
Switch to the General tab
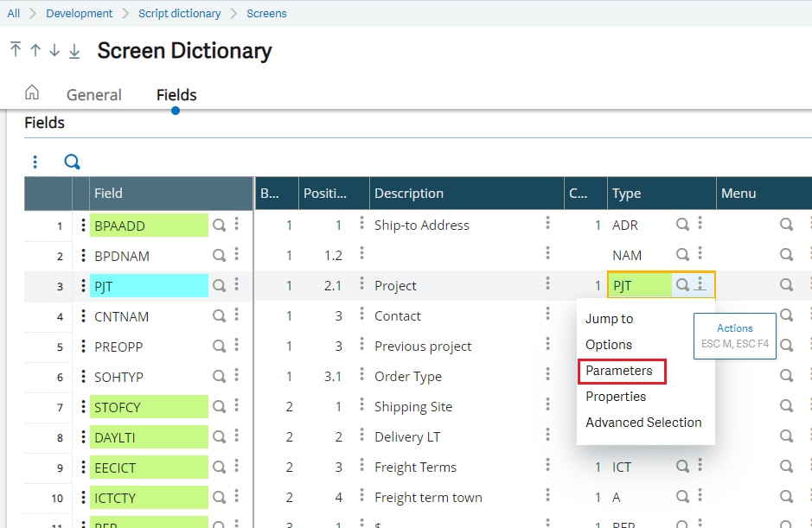click(93, 95)
